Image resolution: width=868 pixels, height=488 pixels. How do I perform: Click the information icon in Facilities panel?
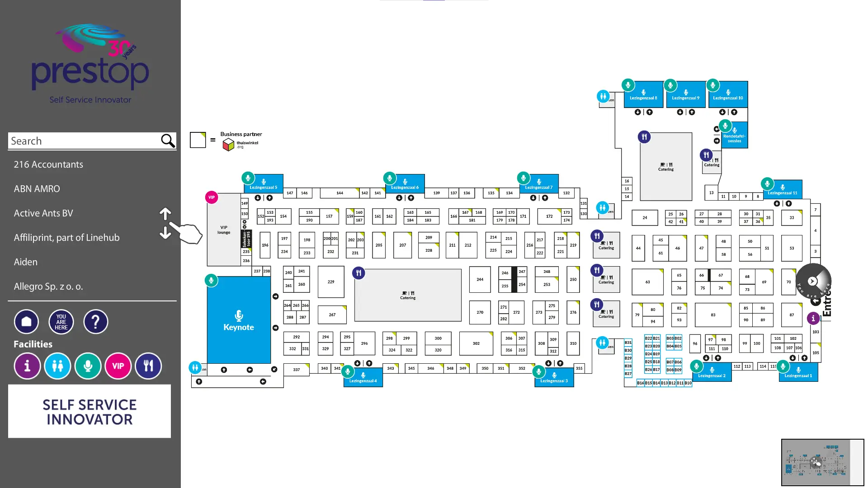click(x=27, y=366)
